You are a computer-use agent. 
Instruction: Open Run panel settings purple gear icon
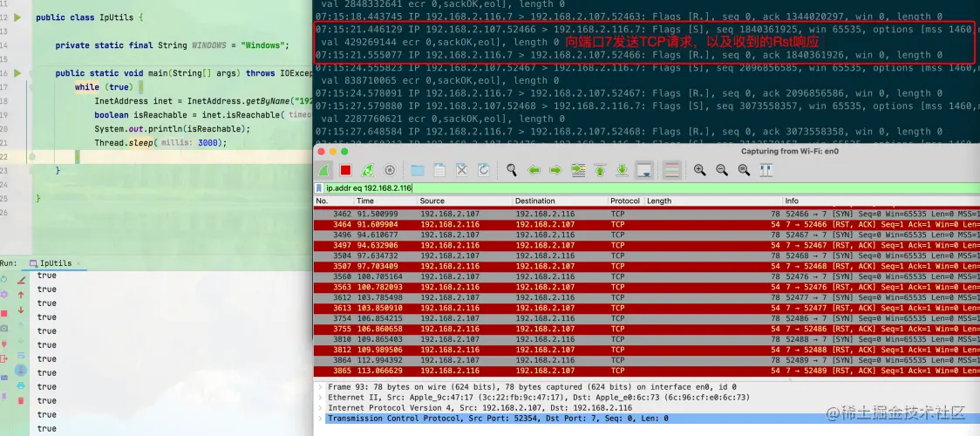(4, 294)
